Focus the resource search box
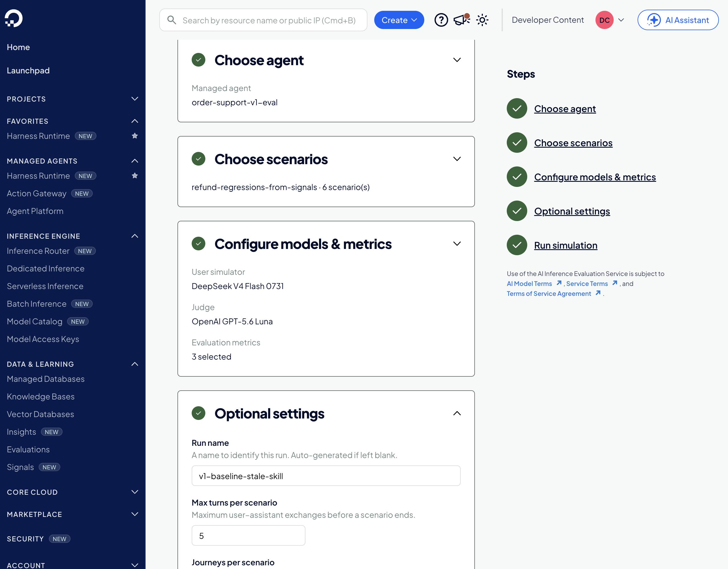This screenshot has width=728, height=569. tap(263, 20)
